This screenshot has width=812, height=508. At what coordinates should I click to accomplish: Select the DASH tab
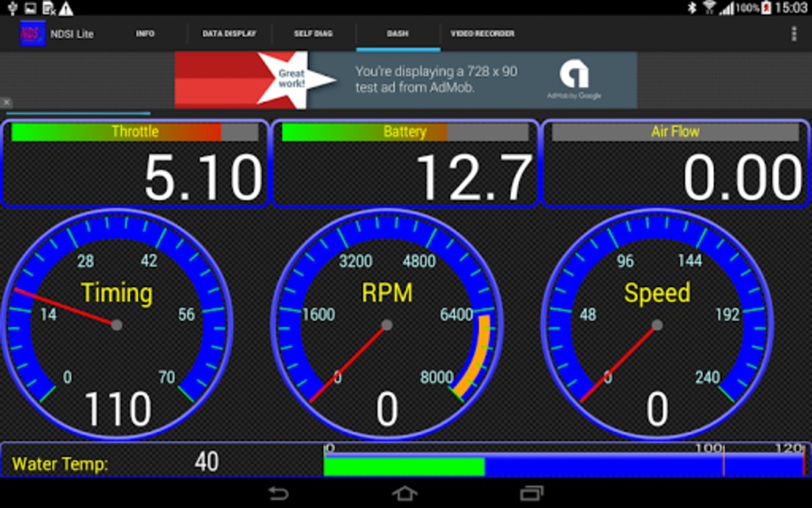(398, 34)
